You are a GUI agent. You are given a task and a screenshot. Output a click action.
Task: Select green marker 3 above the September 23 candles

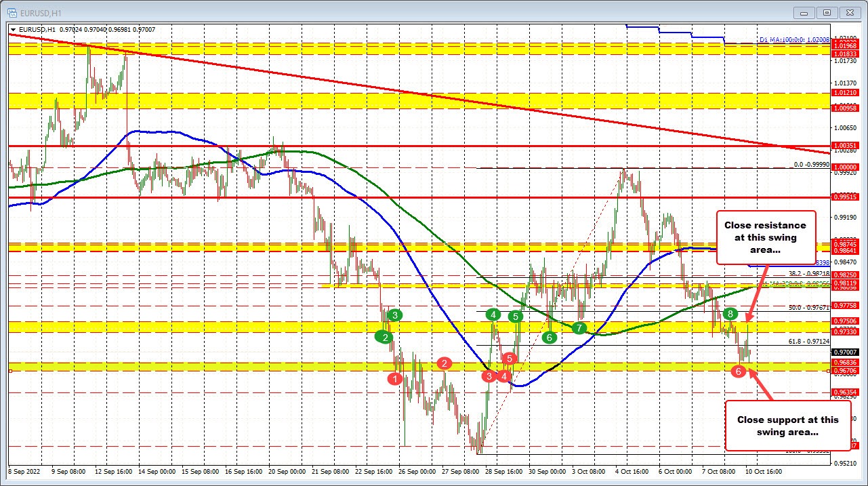coord(395,315)
